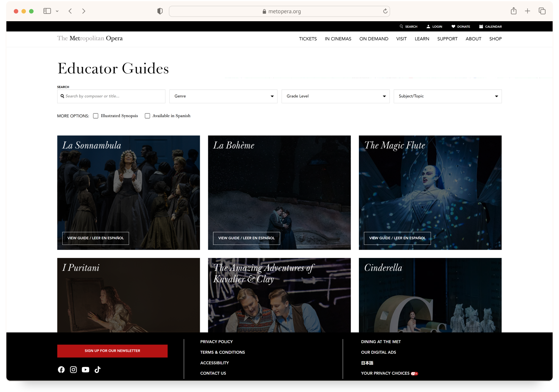Open the Visit menu
This screenshot has width=559, height=392.
(401, 39)
